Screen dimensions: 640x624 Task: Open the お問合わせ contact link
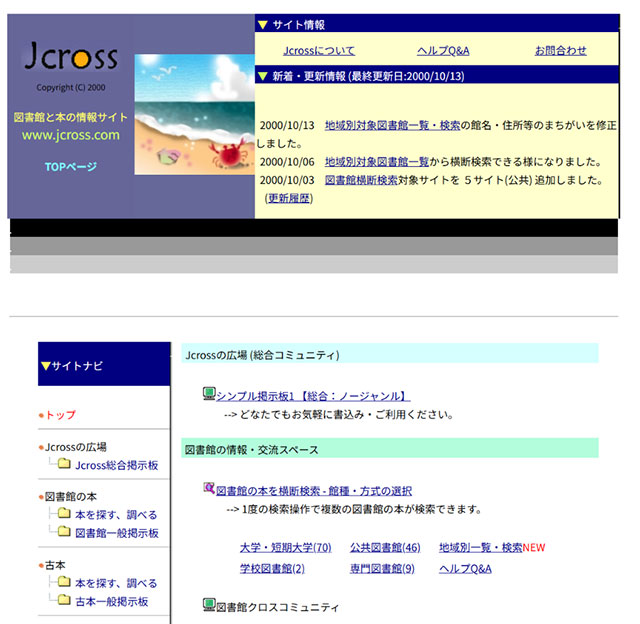pos(560,51)
